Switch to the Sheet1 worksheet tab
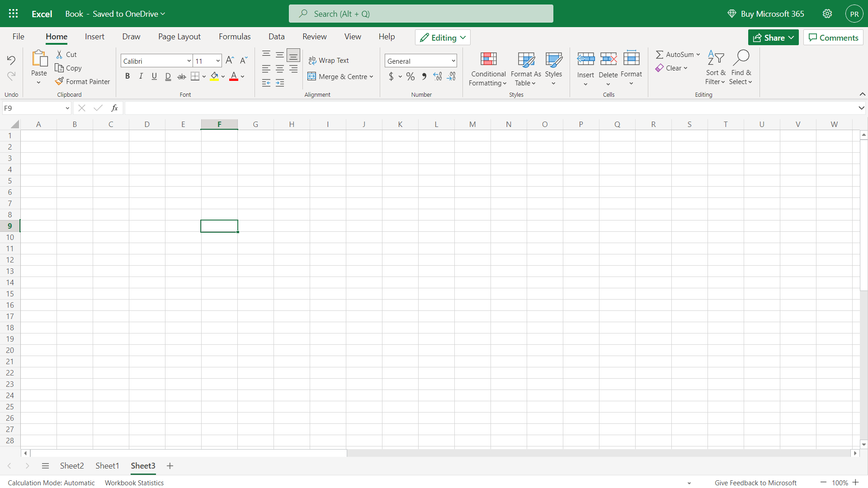 click(x=107, y=466)
